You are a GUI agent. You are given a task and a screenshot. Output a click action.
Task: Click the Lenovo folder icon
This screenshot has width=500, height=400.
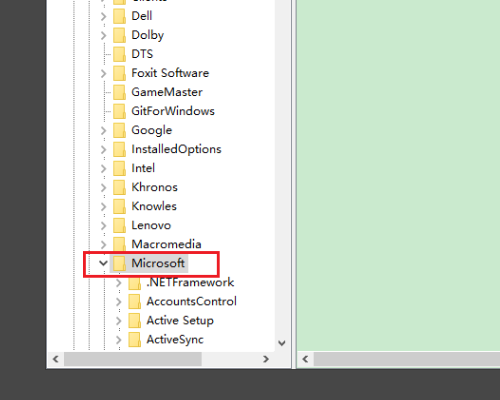point(119,225)
